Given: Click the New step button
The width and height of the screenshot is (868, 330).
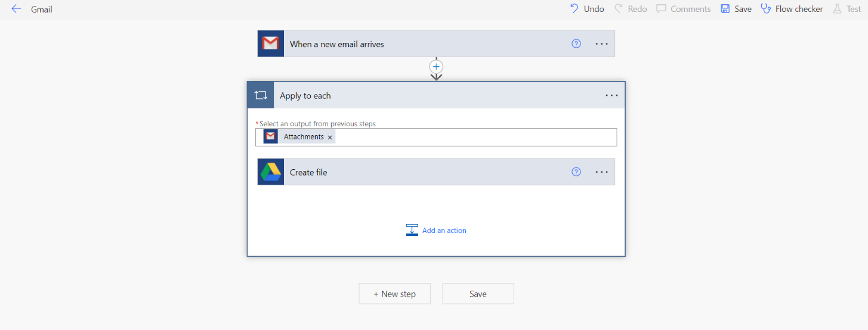Looking at the screenshot, I should (394, 294).
